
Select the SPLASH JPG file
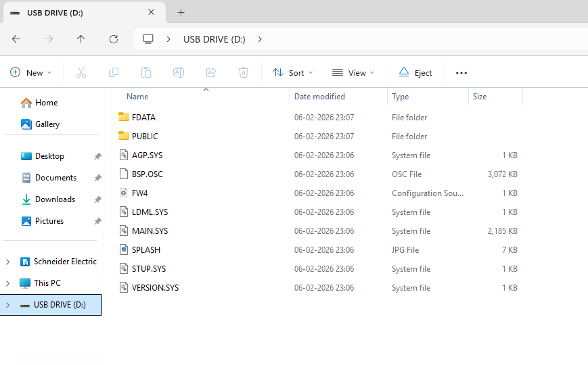(146, 250)
